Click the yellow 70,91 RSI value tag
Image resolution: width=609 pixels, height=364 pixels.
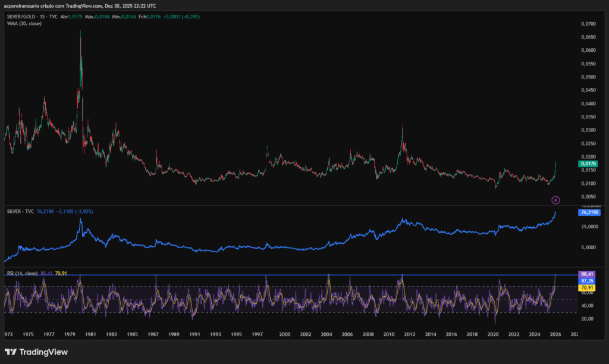coord(586,287)
